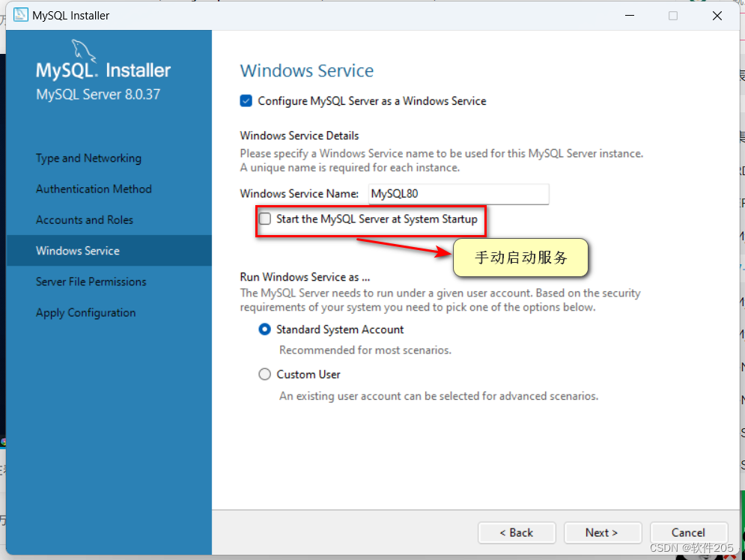The image size is (745, 560).
Task: Choose the Custom User radio button
Action: 264,374
